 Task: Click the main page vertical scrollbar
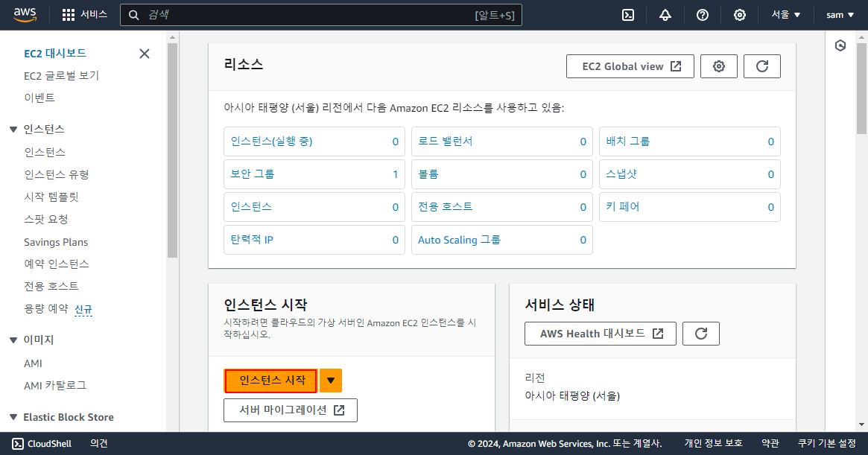pos(861,89)
